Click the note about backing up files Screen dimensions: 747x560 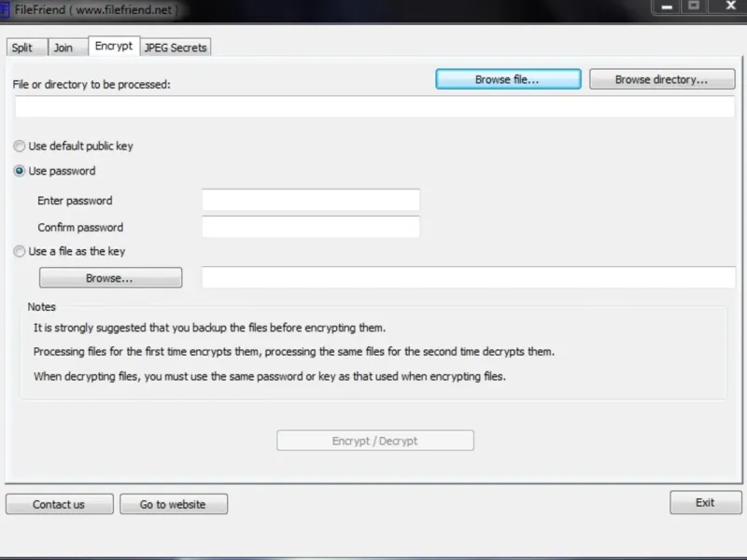coord(209,328)
